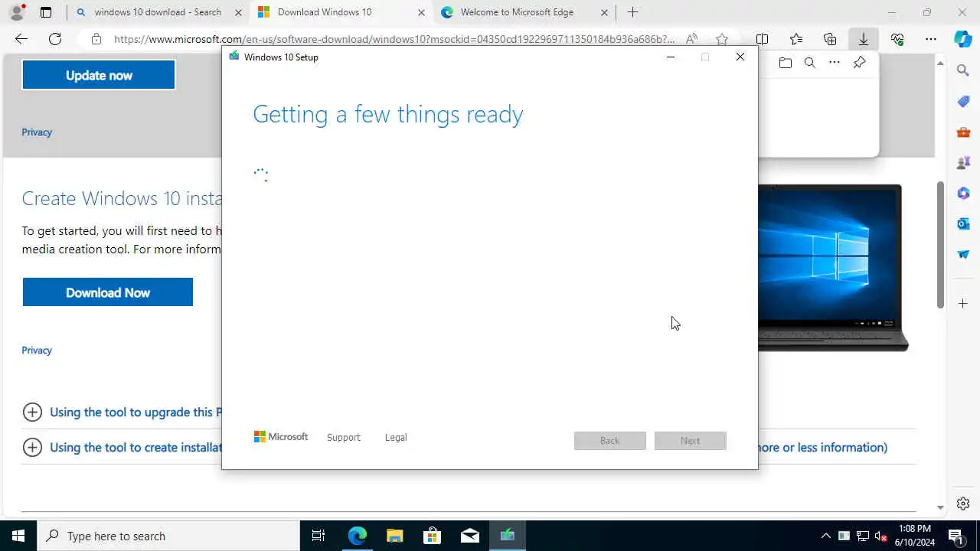This screenshot has height=551, width=980.
Task: Click the Update now button
Action: [x=99, y=75]
